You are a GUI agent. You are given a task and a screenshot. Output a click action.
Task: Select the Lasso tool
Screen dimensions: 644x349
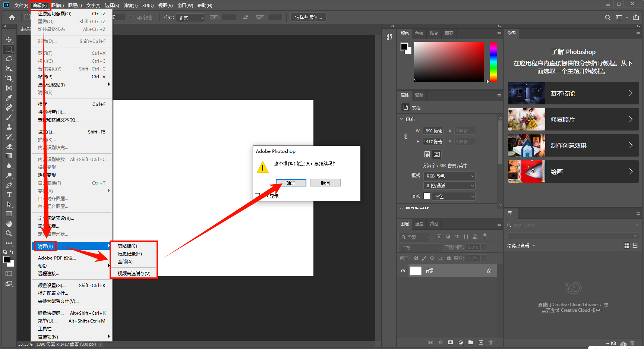coord(9,59)
